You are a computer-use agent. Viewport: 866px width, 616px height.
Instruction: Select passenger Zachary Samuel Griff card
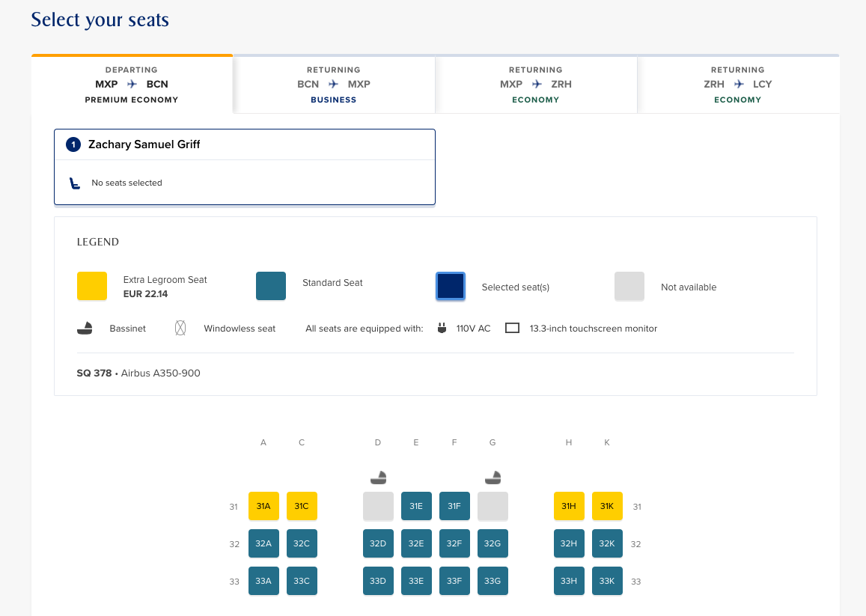click(x=245, y=166)
